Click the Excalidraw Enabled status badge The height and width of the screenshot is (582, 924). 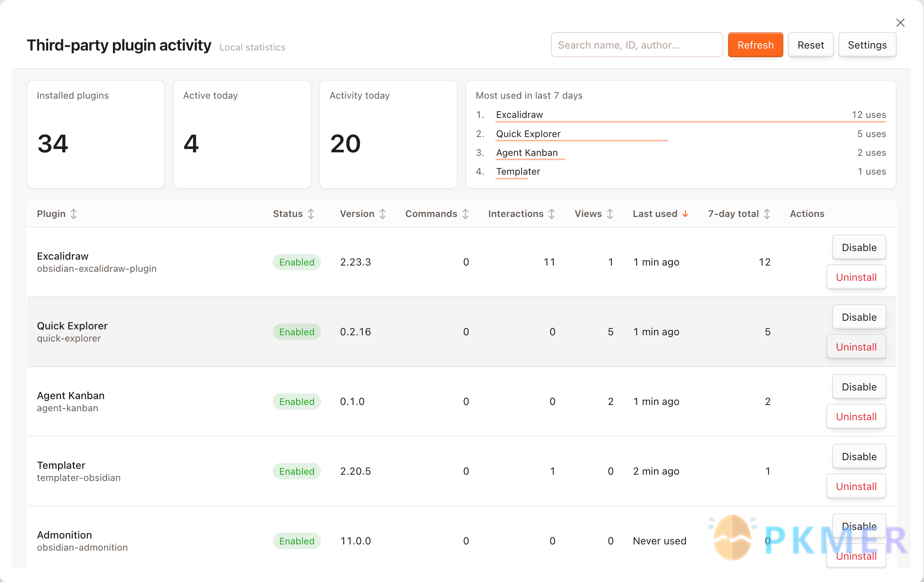tap(297, 262)
